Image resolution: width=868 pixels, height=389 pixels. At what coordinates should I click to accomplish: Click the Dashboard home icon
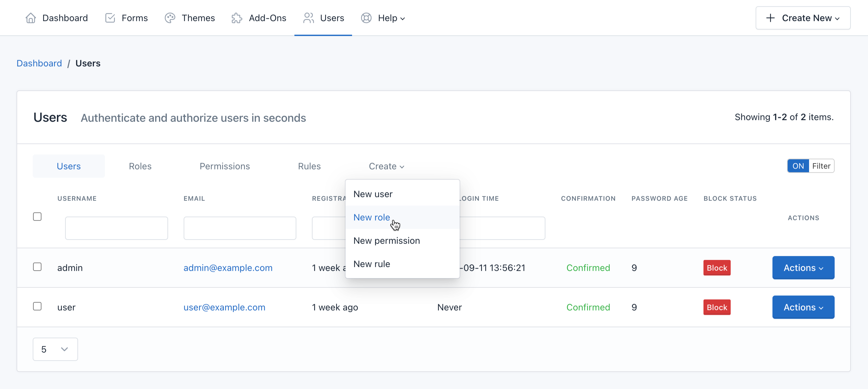coord(30,18)
